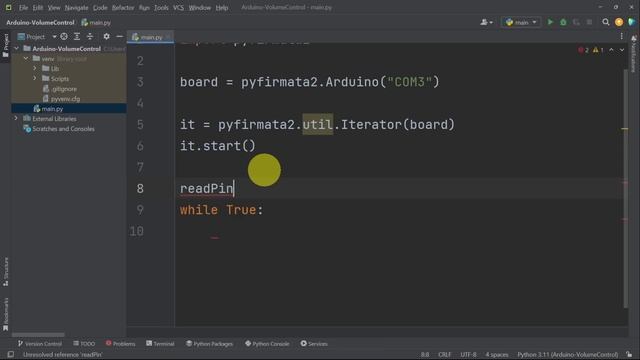Open the Refactor menu
Image resolution: width=640 pixels, height=360 pixels.
(x=123, y=7)
